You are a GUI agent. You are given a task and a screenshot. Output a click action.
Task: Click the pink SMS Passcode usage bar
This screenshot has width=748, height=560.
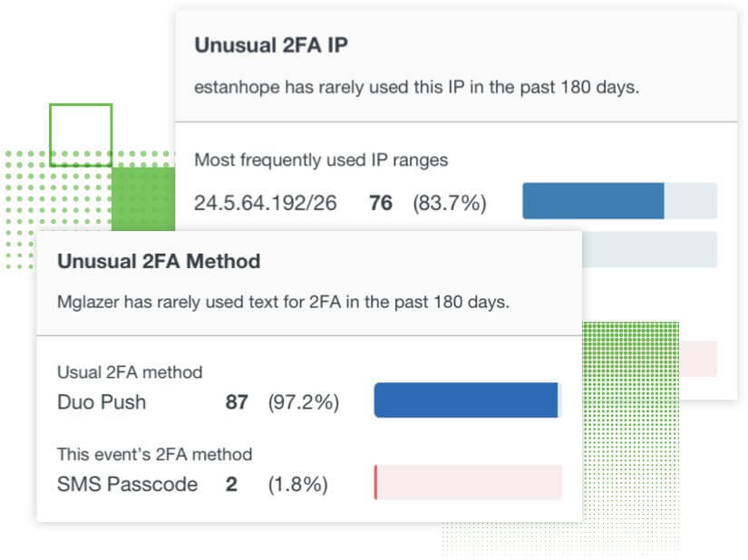468,482
